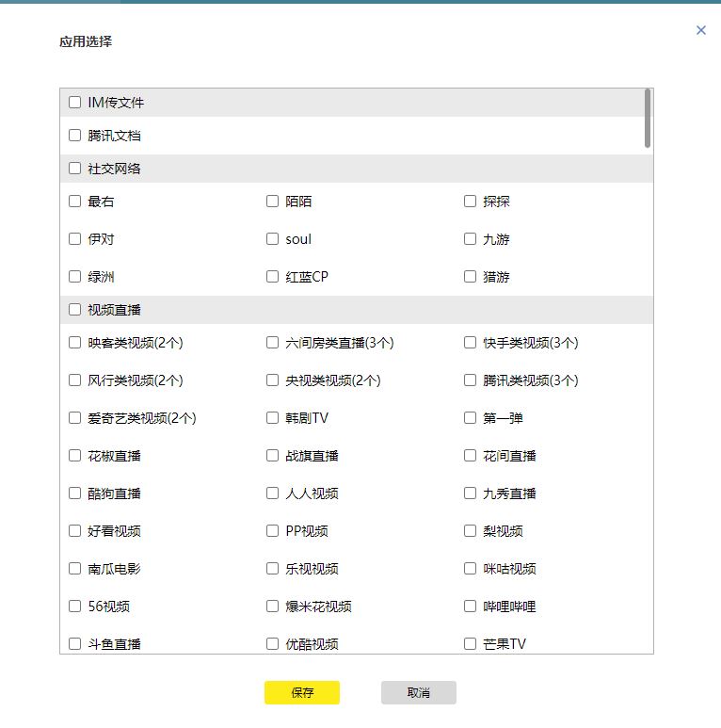Image resolution: width=721 pixels, height=728 pixels.
Task: Close the 应用选择 dialog with X
Action: [x=700, y=30]
